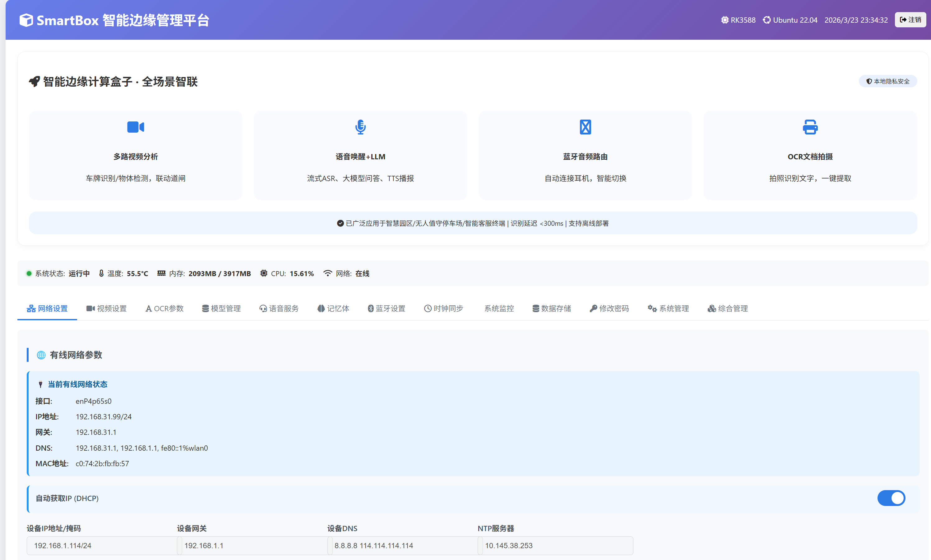Screen dimensions: 931x560
Task: Select the 多路视频分析 camera icon
Action: click(135, 127)
